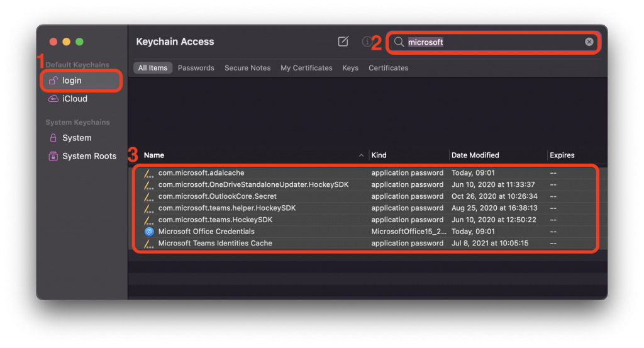644x348 pixels.
Task: Sort items by Date Modified column
Action: click(475, 155)
